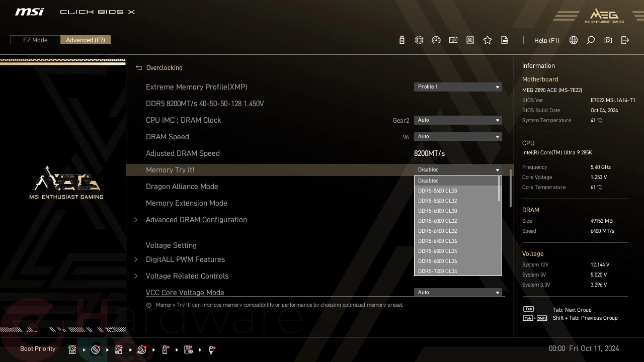
Task: Click the Adjusted DRAM Speed 8200MT/s value
Action: point(429,153)
